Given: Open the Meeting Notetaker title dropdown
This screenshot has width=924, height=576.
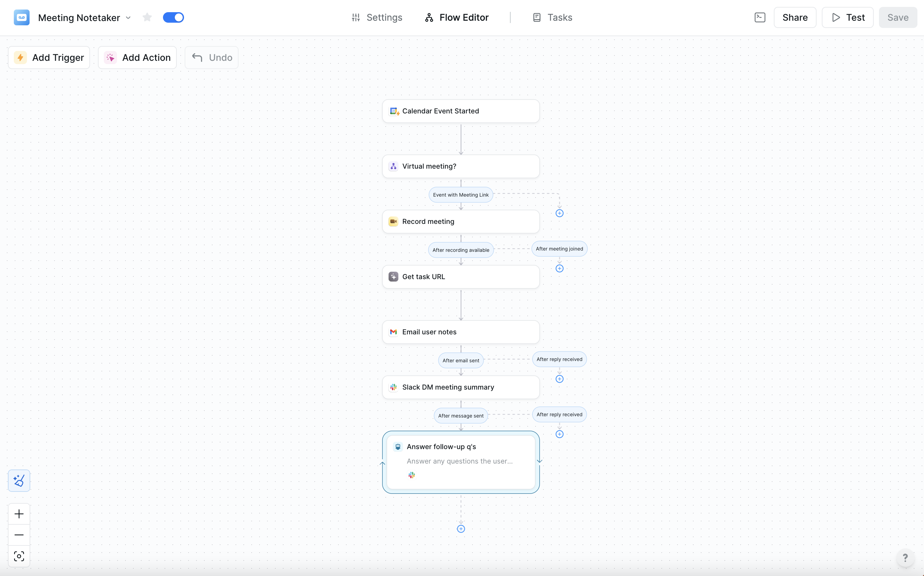Looking at the screenshot, I should point(129,17).
